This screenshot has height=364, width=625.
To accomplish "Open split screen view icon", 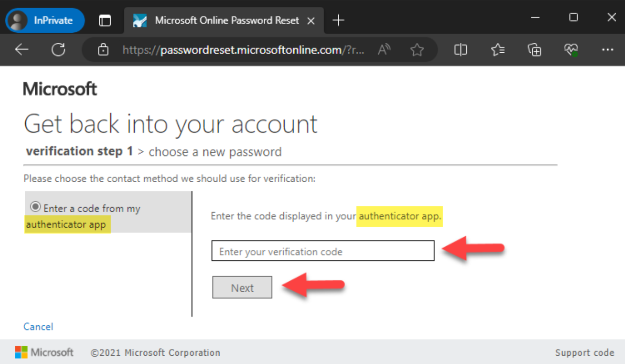I will [461, 50].
